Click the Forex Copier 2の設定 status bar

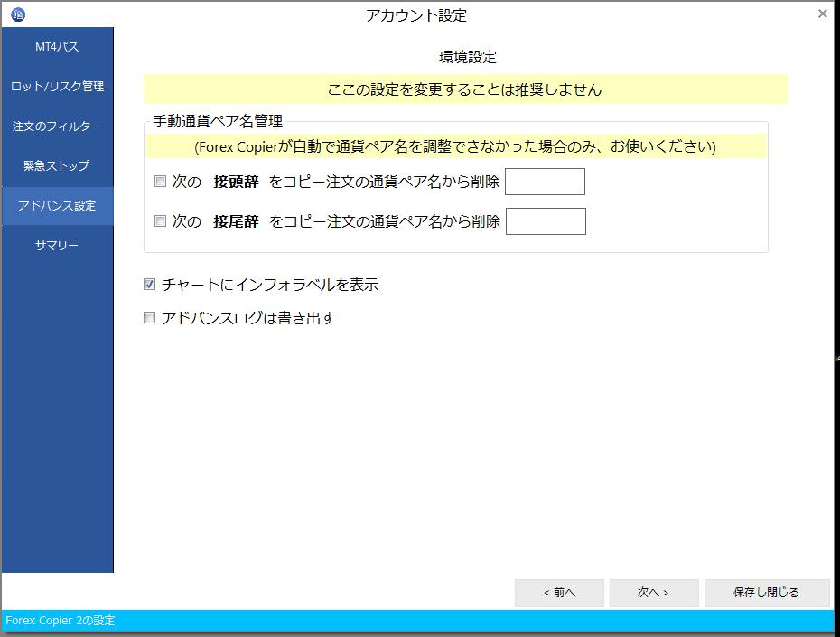(60, 621)
